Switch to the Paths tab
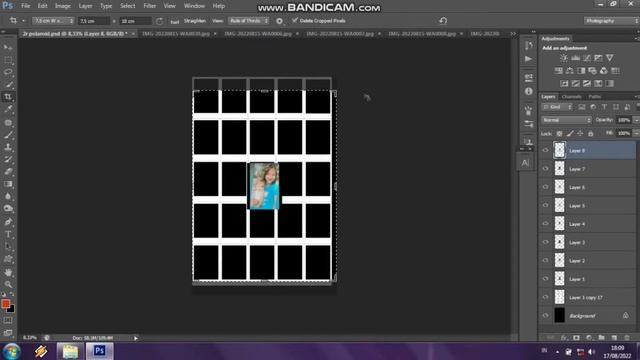This screenshot has width=640, height=360. click(594, 97)
